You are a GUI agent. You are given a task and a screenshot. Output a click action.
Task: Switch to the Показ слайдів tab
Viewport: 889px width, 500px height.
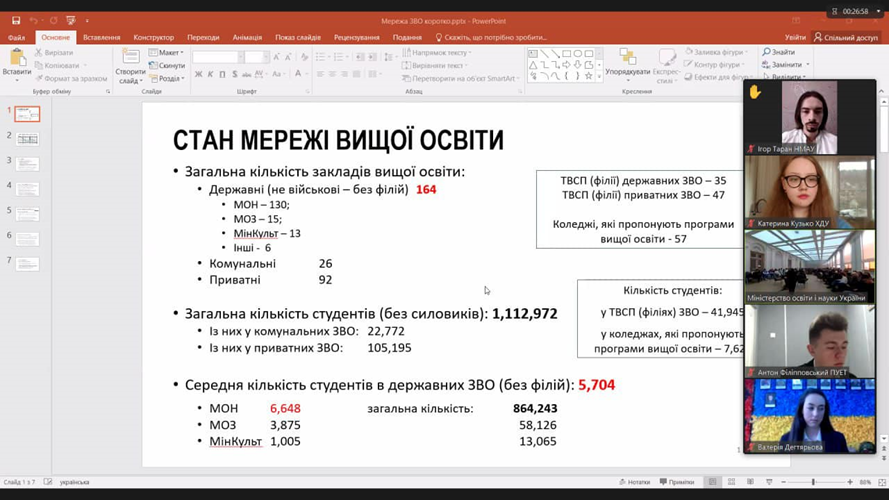298,37
